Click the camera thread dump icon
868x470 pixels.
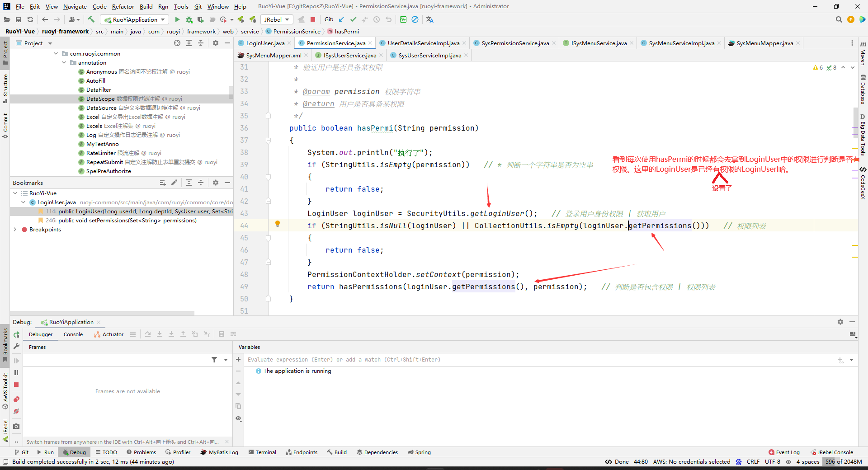pos(16,426)
